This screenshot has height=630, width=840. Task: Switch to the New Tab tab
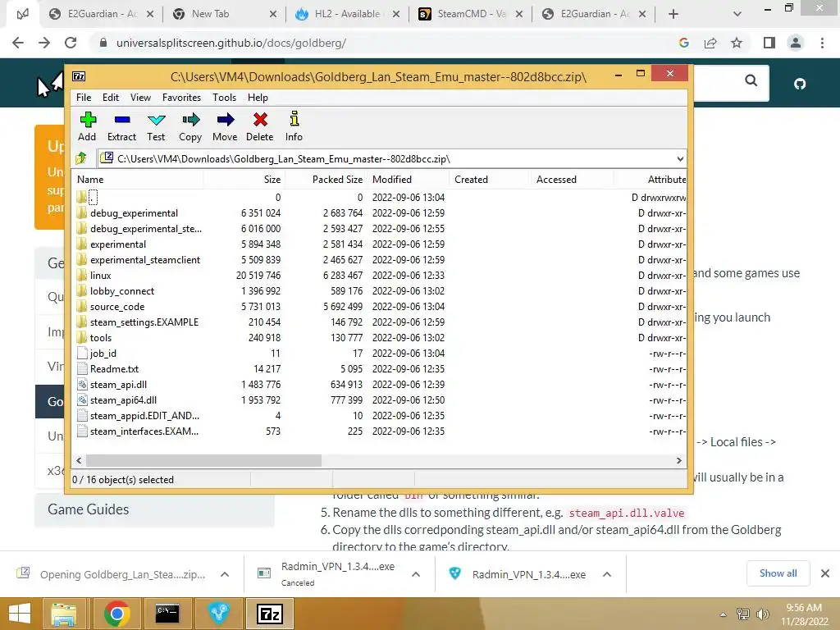click(x=225, y=14)
